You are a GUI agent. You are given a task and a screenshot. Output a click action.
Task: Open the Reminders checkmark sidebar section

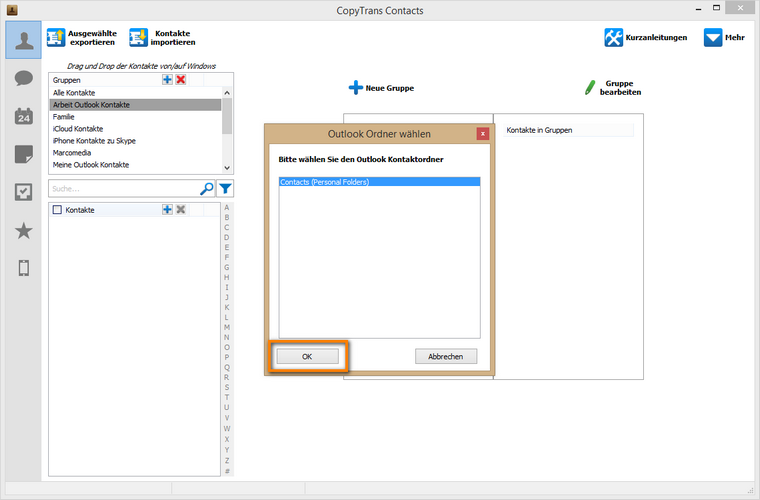tap(24, 192)
